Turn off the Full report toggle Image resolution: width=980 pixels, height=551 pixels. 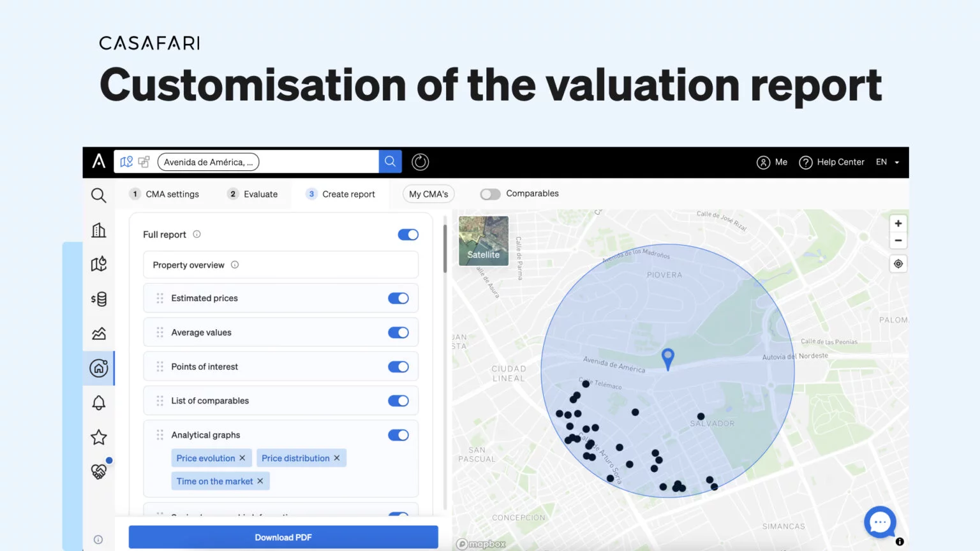point(408,235)
